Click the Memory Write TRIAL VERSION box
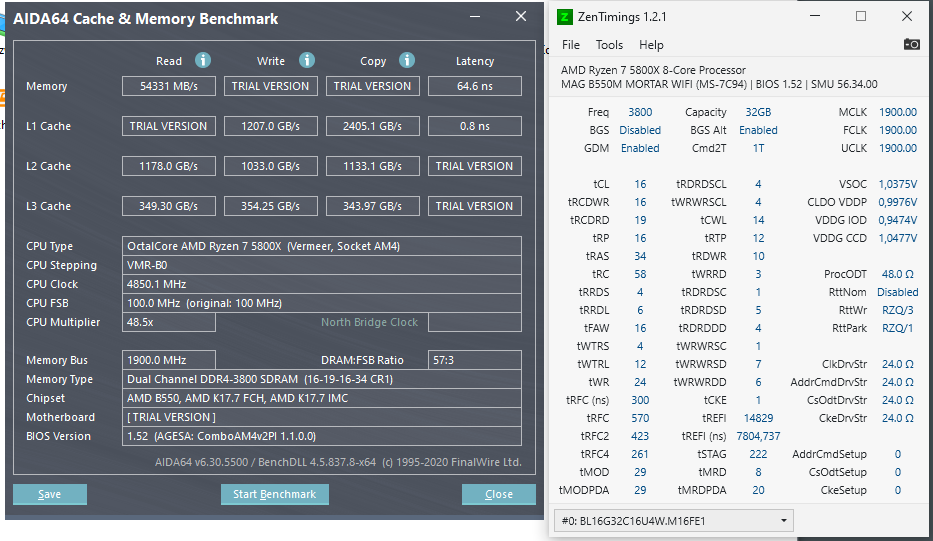The width and height of the screenshot is (933, 541). 271,86
